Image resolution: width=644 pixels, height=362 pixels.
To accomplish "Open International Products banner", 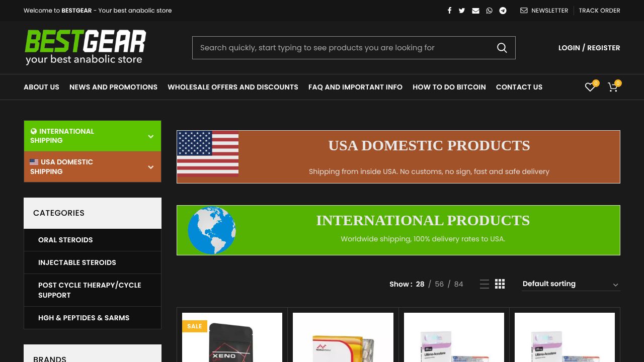I will pyautogui.click(x=398, y=230).
